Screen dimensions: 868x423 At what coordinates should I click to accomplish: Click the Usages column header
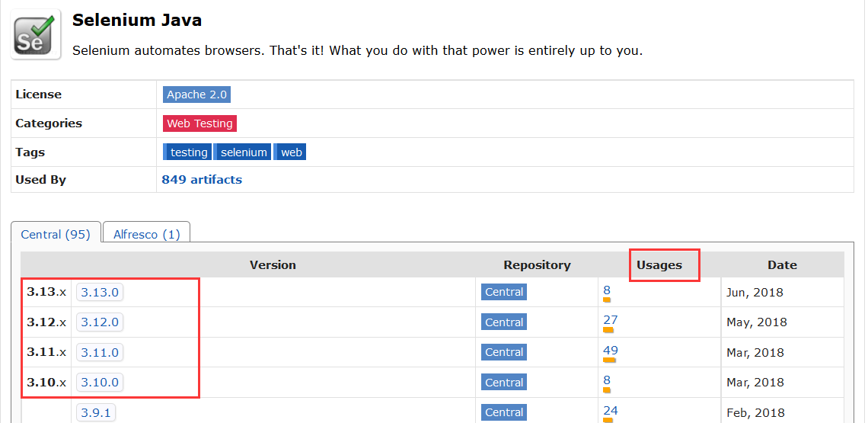pos(659,265)
